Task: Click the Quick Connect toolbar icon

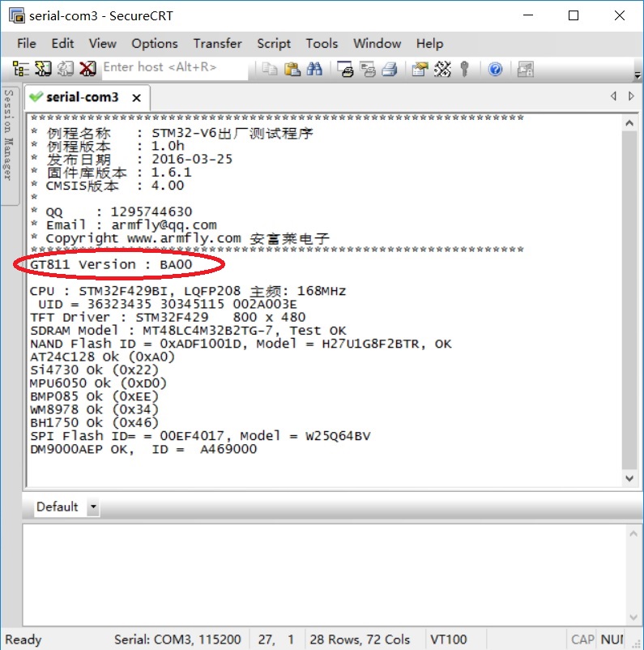Action: pyautogui.click(x=43, y=68)
